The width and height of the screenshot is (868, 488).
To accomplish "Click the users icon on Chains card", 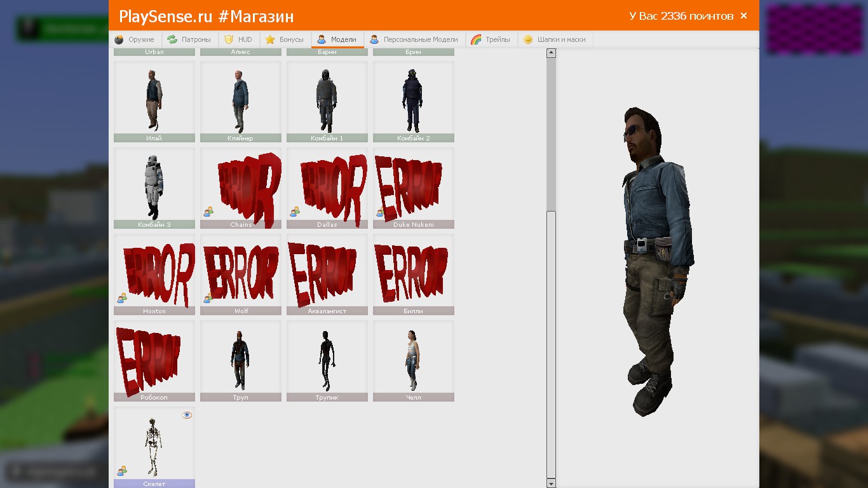I will click(208, 212).
